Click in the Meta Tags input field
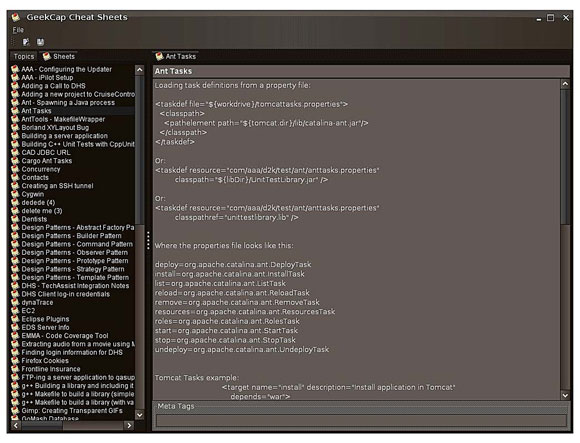 coord(361,420)
